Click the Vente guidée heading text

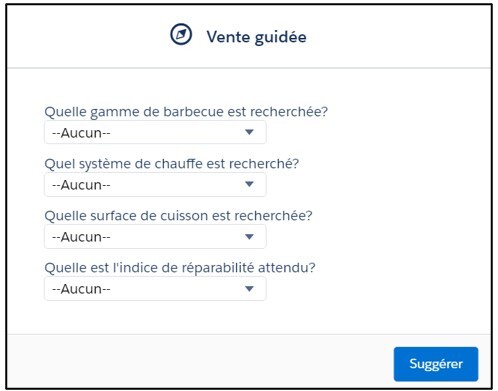pos(256,37)
